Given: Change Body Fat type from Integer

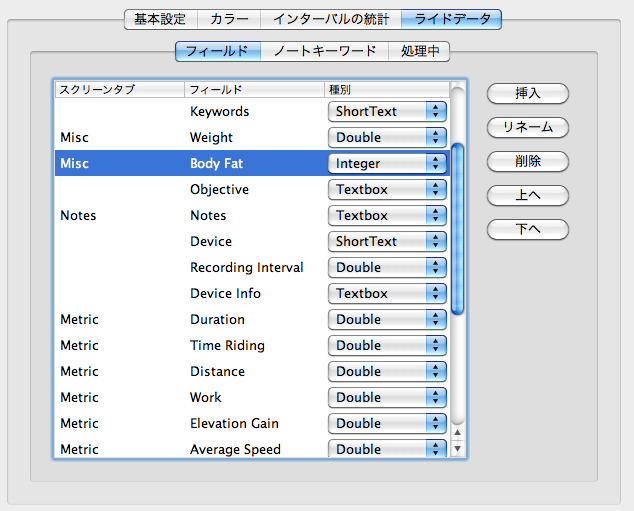Looking at the screenshot, I should (x=387, y=163).
